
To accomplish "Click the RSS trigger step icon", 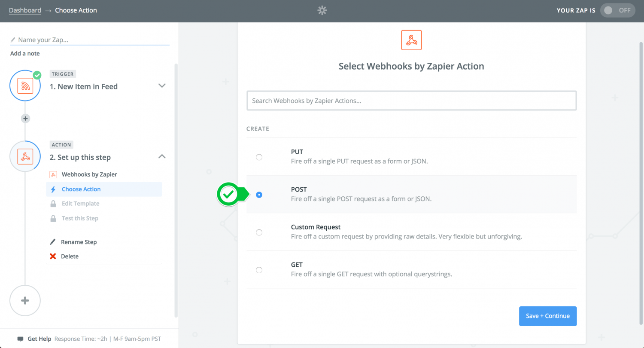I will click(x=25, y=86).
